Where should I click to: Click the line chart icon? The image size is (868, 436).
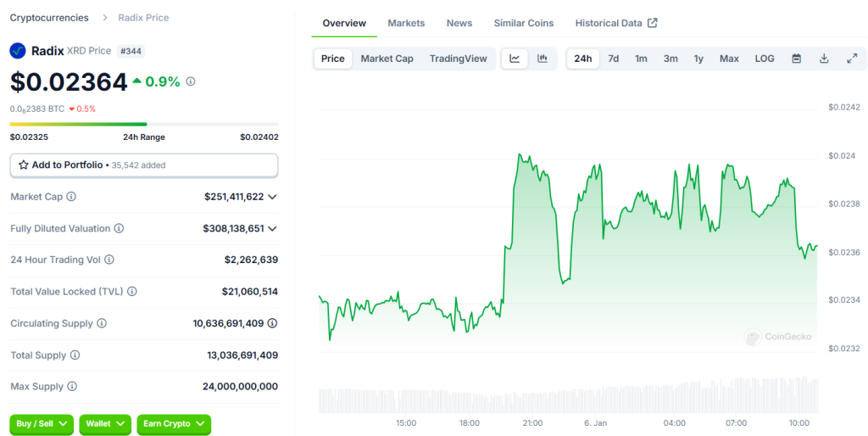515,59
